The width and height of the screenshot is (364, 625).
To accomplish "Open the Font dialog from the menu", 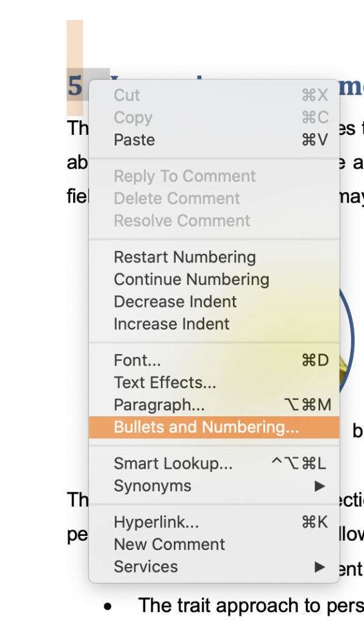I will pos(135,360).
